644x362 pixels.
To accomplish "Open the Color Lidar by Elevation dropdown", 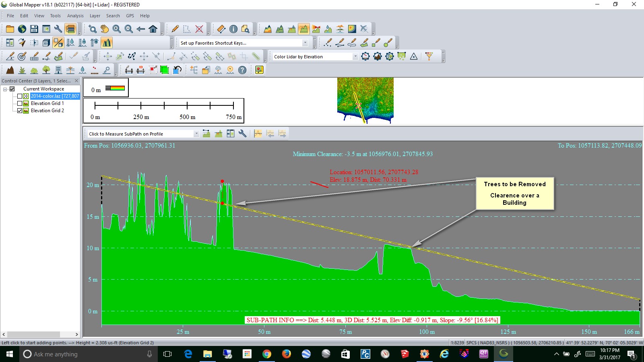I will click(355, 57).
